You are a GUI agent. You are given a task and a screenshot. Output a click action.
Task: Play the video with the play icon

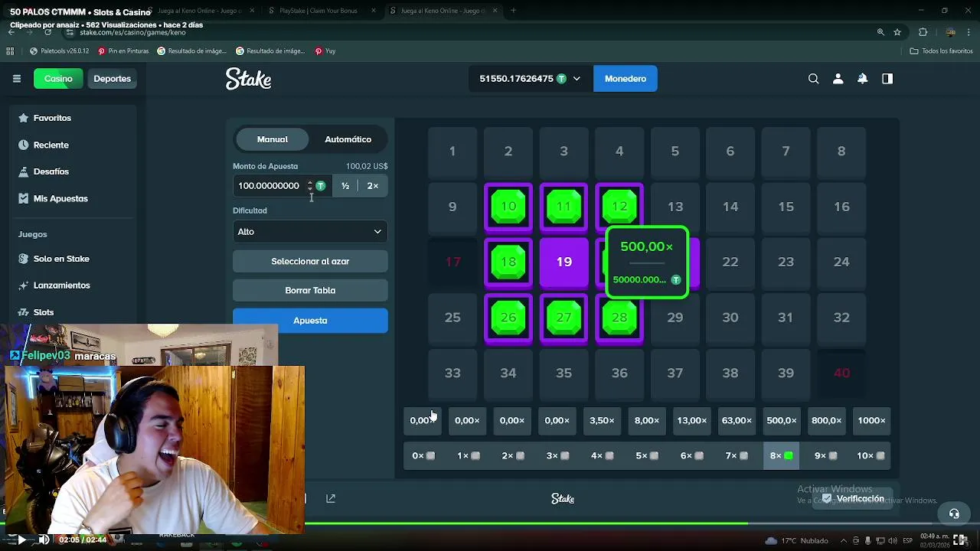click(x=21, y=540)
